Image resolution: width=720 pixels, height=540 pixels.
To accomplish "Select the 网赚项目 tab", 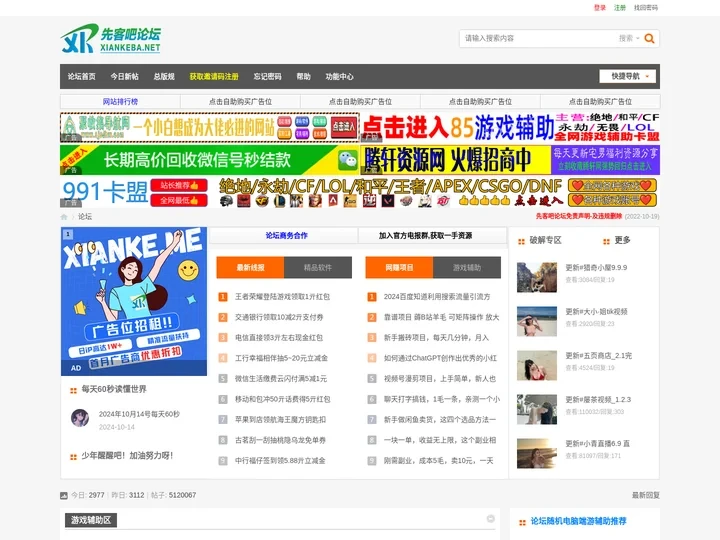I will (399, 267).
